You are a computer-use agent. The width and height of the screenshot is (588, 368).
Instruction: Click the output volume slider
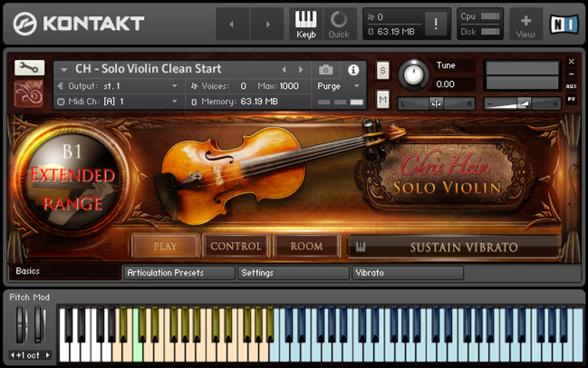pos(522,103)
